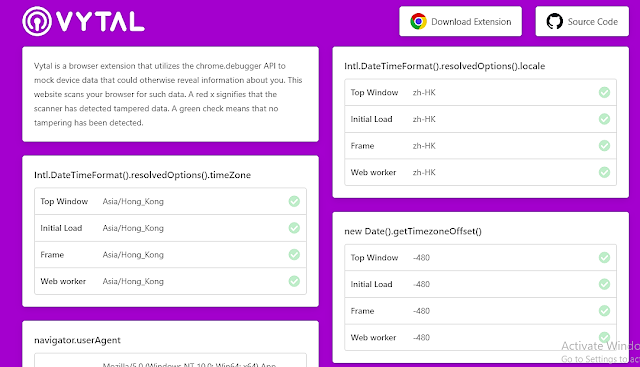Select Asia/Hong_Kong in timeZone Top Window row
The width and height of the screenshot is (640, 367).
pos(133,202)
